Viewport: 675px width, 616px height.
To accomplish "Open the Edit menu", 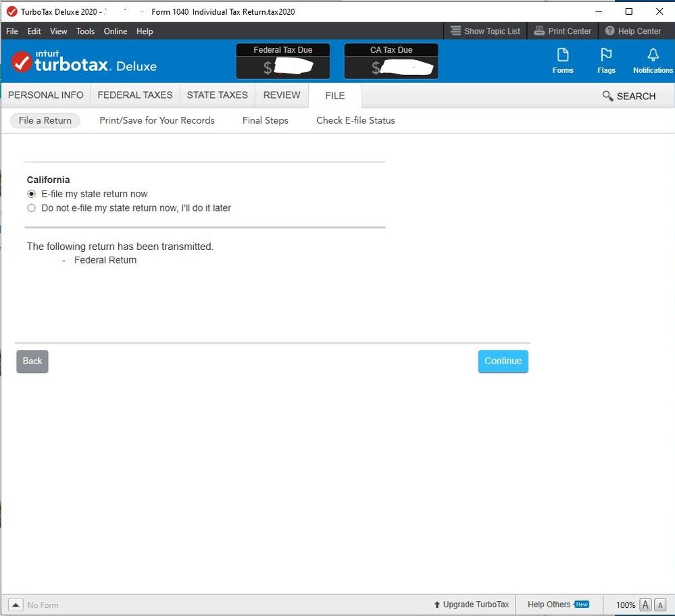I will (34, 32).
